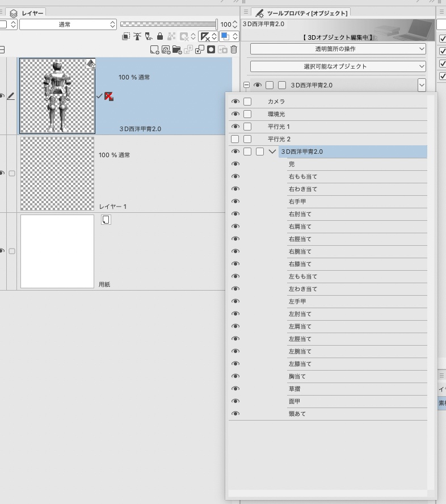Select the 頸あて part row
This screenshot has height=504, width=446.
coord(357,414)
